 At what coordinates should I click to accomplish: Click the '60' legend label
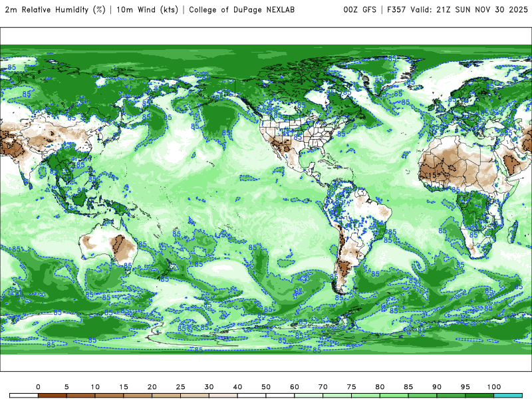295,387
